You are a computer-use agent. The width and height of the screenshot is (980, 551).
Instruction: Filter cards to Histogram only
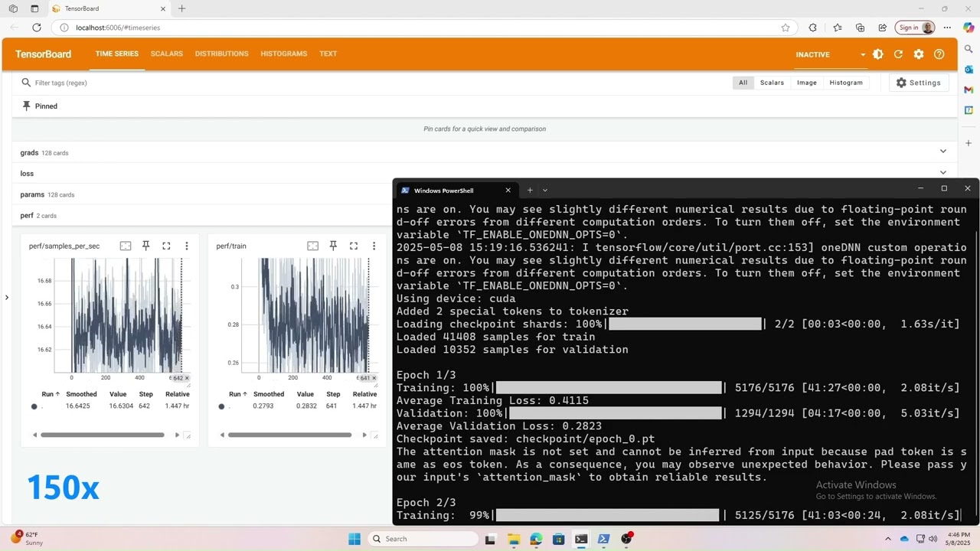846,83
